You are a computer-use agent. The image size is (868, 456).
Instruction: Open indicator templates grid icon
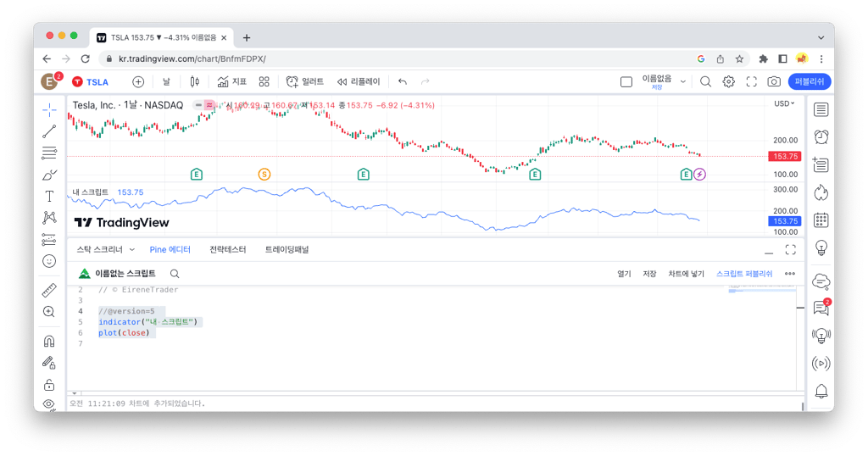(264, 82)
